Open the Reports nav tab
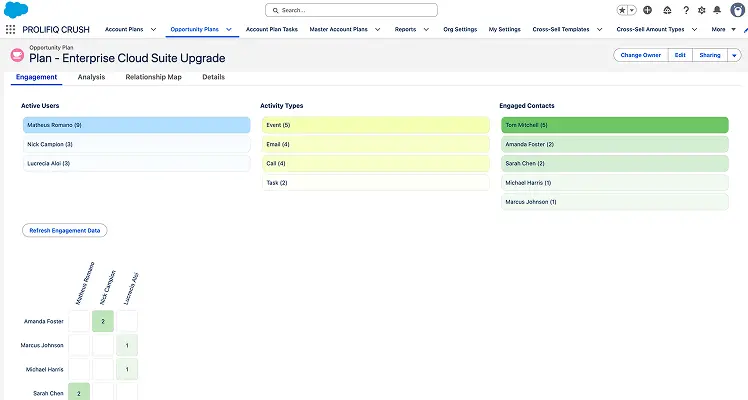The image size is (748, 400). 405,30
